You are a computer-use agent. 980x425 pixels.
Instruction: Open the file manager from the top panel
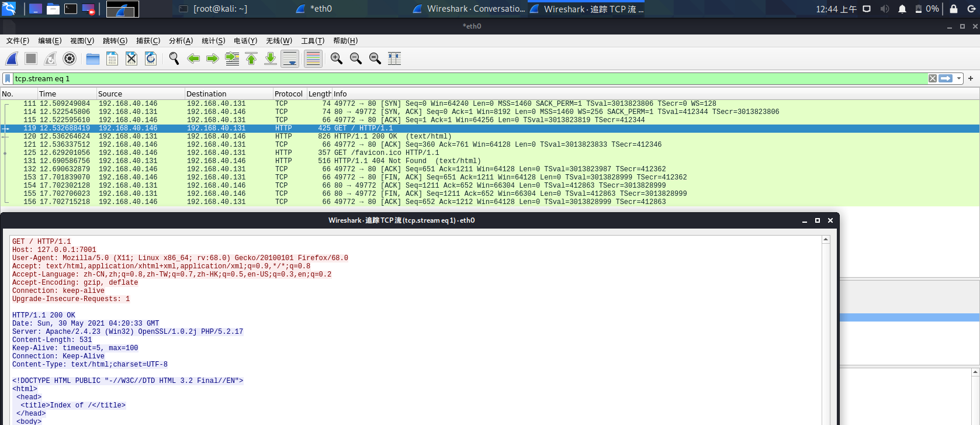(x=53, y=9)
